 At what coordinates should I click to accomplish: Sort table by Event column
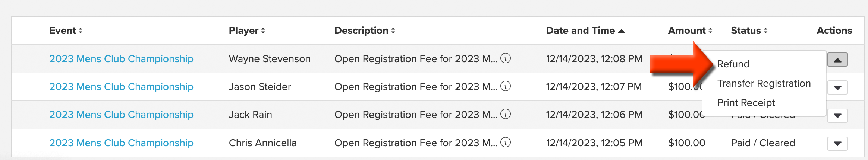pyautogui.click(x=66, y=31)
